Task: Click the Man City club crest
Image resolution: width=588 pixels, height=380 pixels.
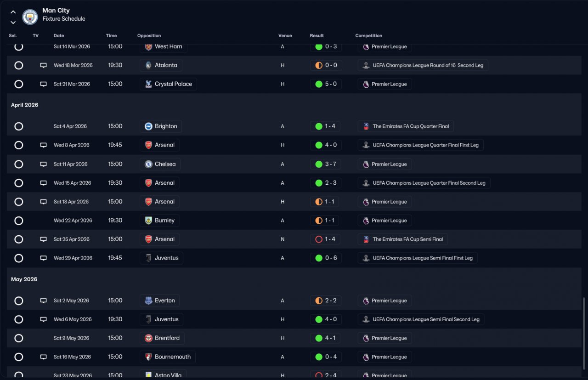Action: 30,17
